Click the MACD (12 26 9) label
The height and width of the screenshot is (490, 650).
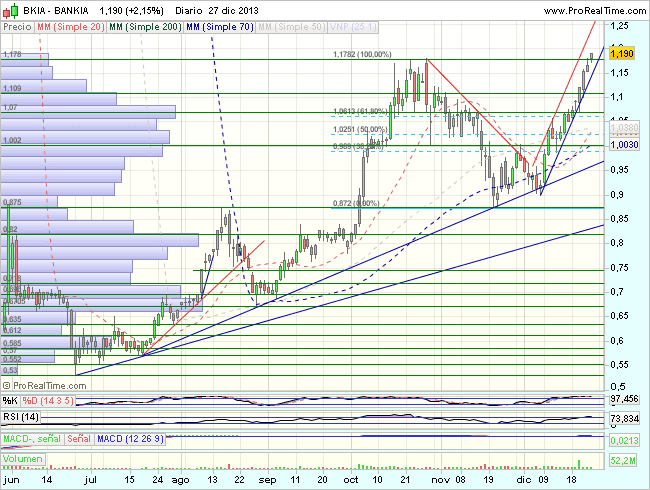pyautogui.click(x=130, y=439)
